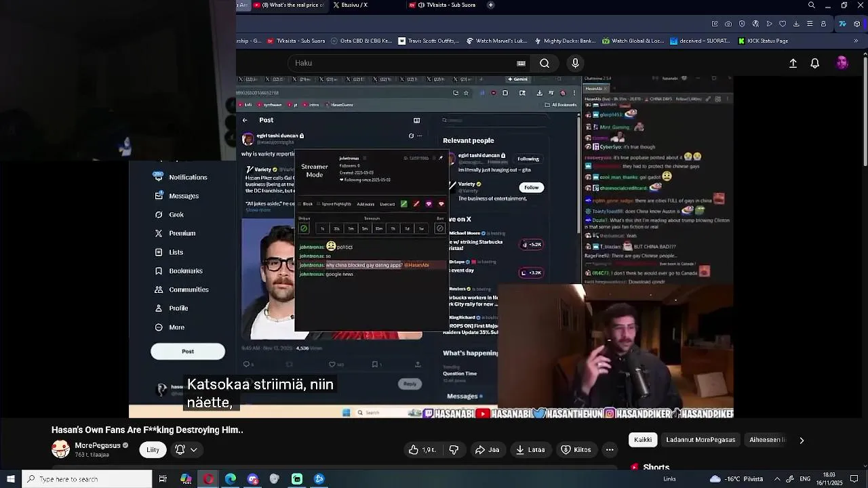Open the taskbar clock showing 18.03

829,479
